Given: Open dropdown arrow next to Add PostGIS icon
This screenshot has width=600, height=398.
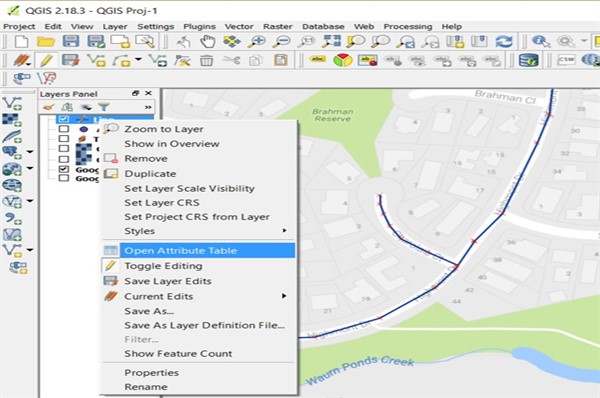Looking at the screenshot, I should coord(30,152).
